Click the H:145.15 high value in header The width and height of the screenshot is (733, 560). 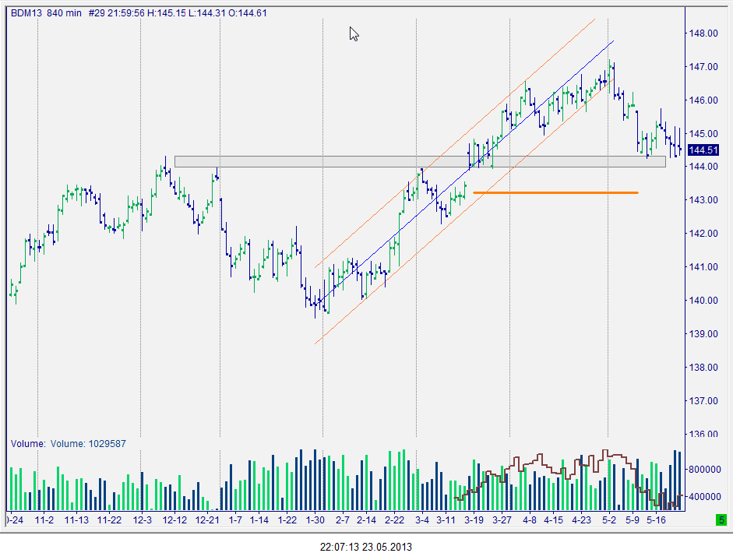click(x=167, y=13)
